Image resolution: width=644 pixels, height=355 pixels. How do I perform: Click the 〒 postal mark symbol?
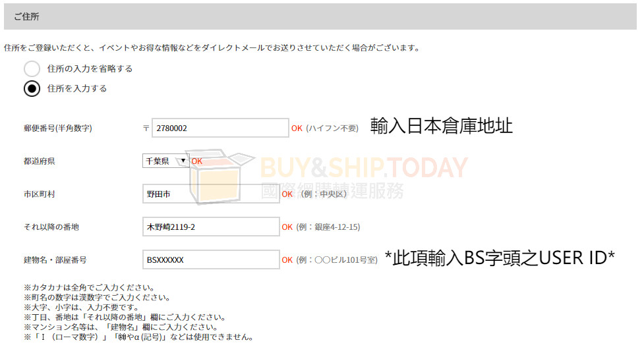(146, 128)
